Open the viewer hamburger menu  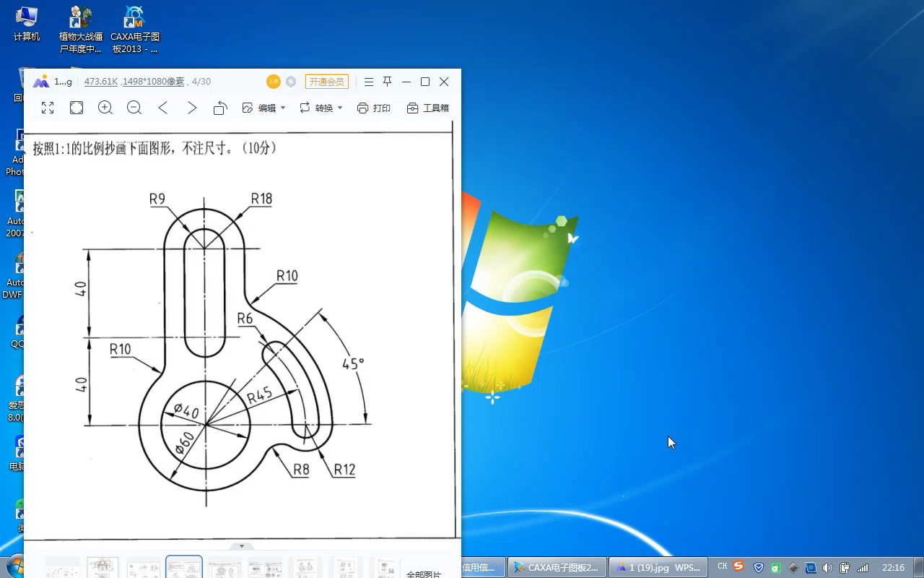pos(368,82)
